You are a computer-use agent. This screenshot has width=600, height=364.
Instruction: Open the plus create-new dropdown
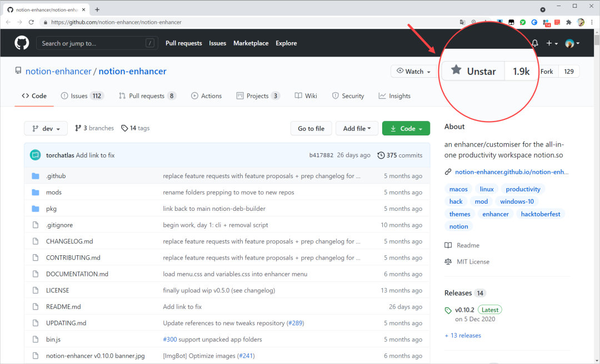click(x=552, y=43)
